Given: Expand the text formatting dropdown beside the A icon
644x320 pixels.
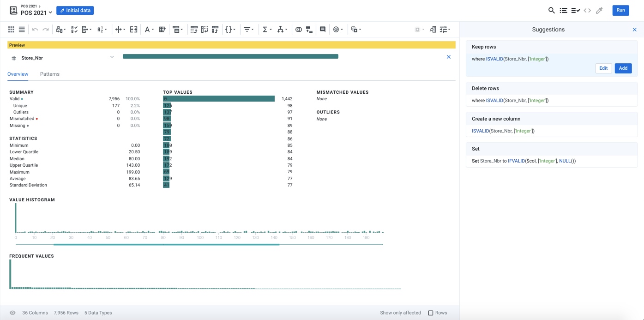Looking at the screenshot, I should (x=154, y=29).
